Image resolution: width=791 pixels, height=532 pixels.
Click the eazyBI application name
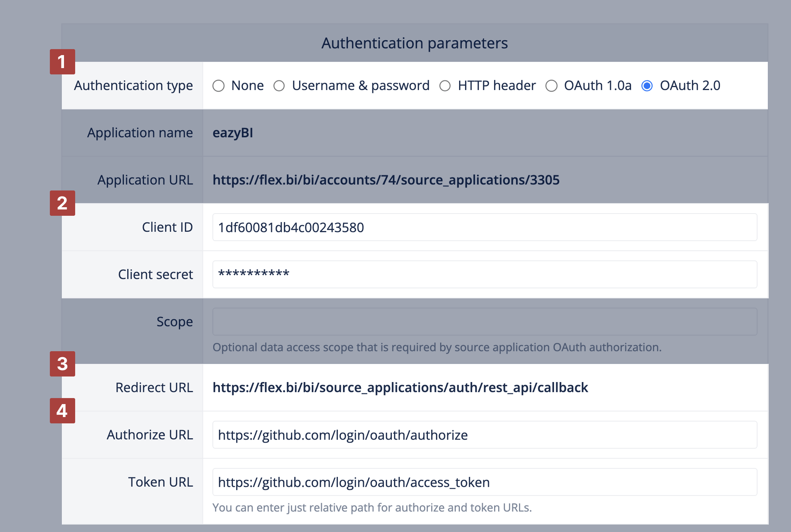pos(232,132)
